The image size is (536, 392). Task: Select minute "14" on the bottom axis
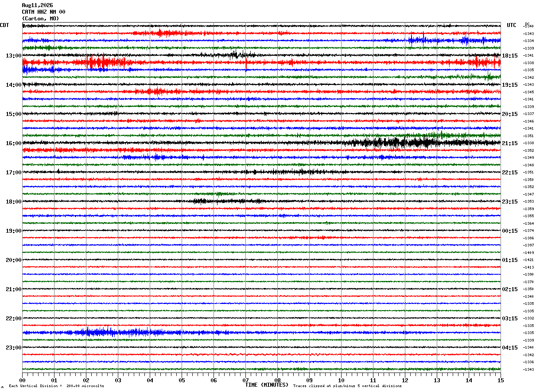coord(469,380)
